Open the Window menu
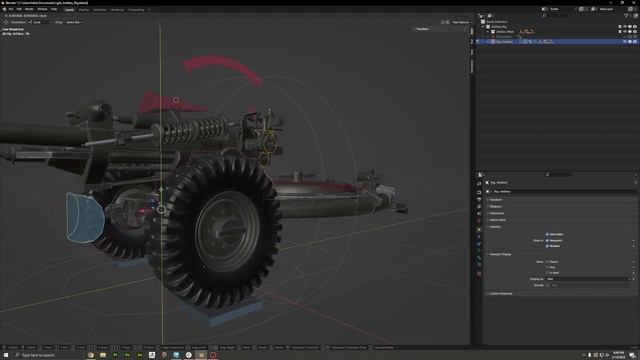This screenshot has height=360, width=640. pos(42,9)
